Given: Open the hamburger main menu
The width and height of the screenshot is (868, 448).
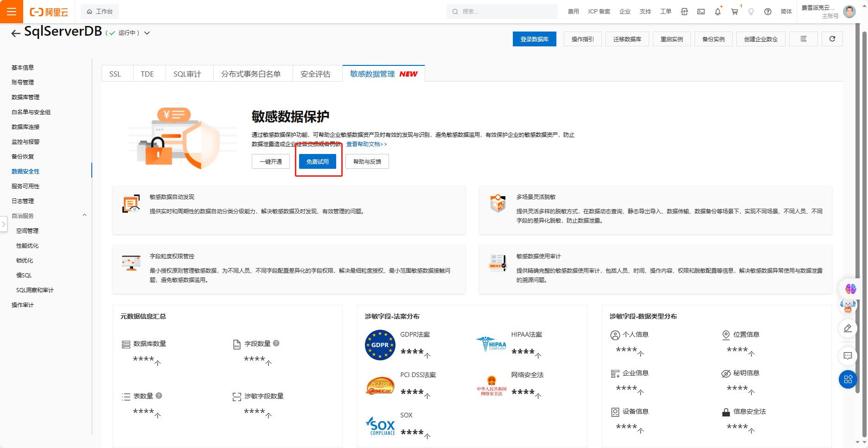Looking at the screenshot, I should point(12,12).
